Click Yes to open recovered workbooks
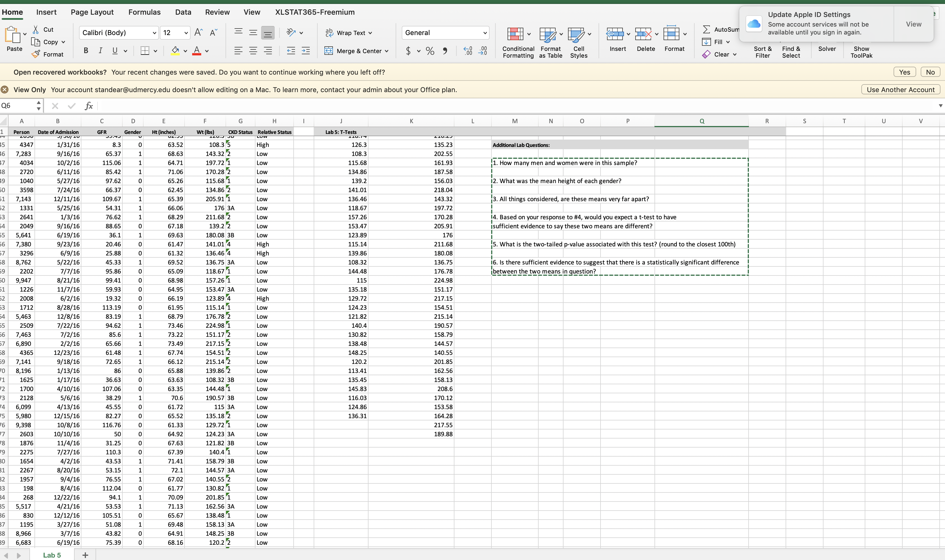Image resolution: width=945 pixels, height=560 pixels. click(x=905, y=72)
